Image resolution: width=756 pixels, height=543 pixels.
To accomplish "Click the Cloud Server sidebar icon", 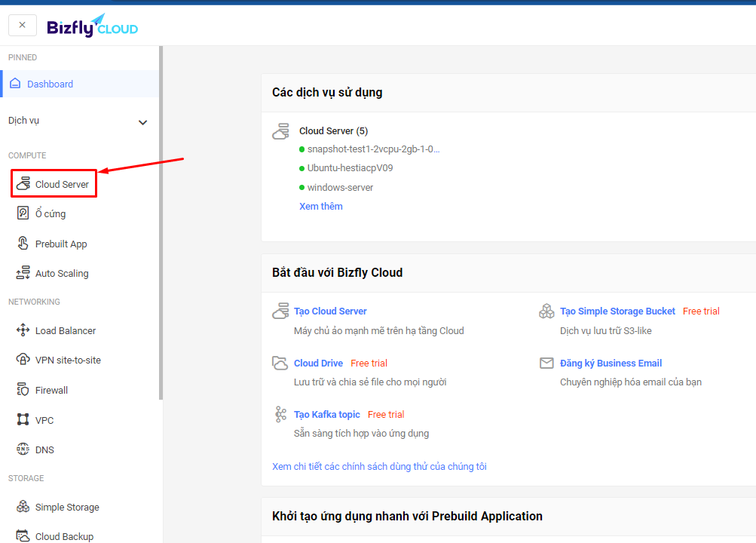I will [x=23, y=184].
